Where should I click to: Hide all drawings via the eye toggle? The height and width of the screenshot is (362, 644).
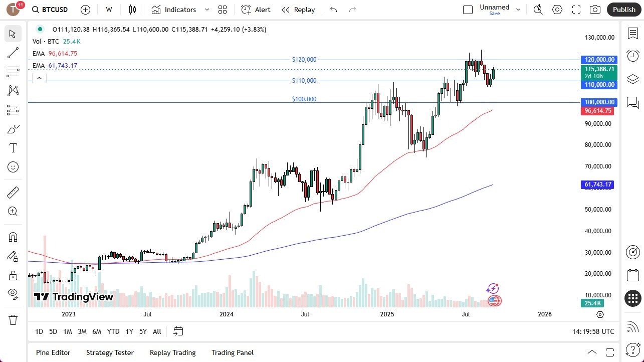tap(13, 294)
